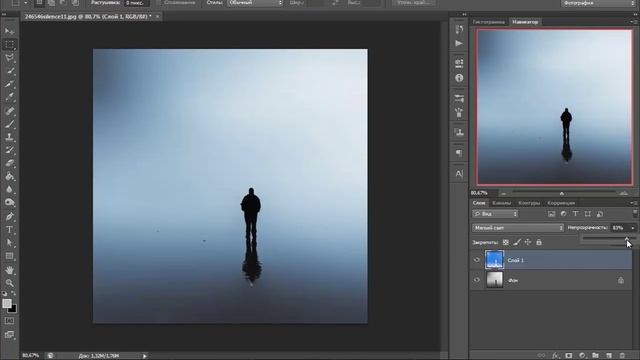
Task: Toggle lock transparent pixels
Action: click(x=506, y=242)
